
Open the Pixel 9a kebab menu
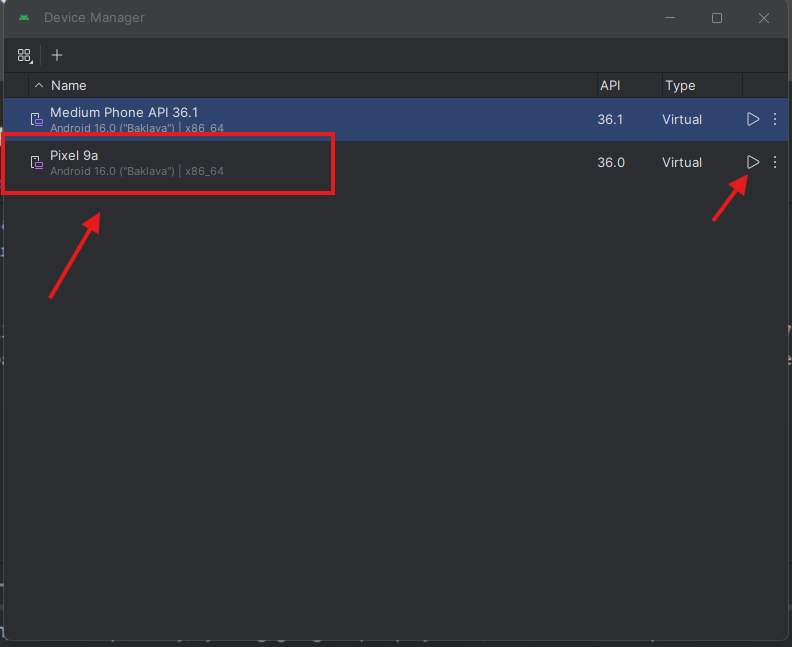point(775,162)
